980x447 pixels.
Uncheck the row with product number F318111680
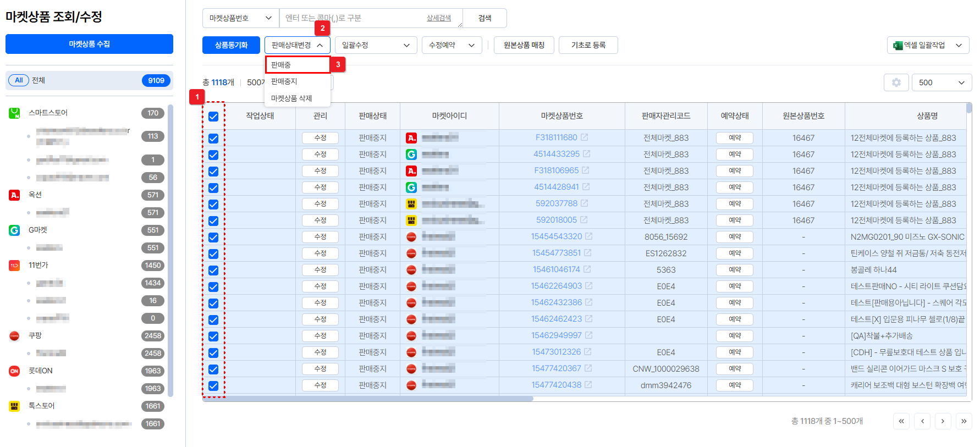click(x=213, y=139)
